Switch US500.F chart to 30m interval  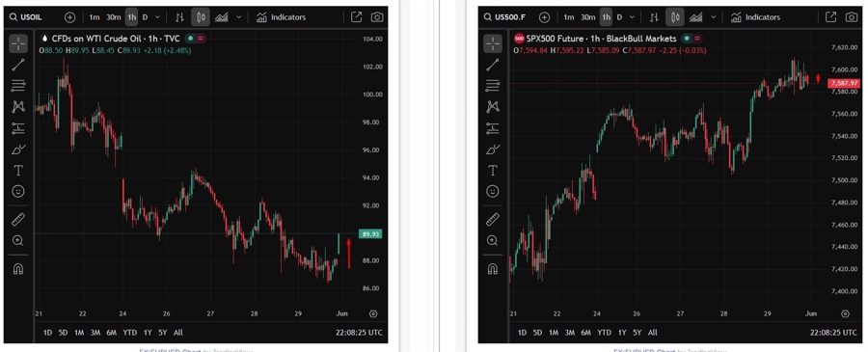pyautogui.click(x=588, y=17)
